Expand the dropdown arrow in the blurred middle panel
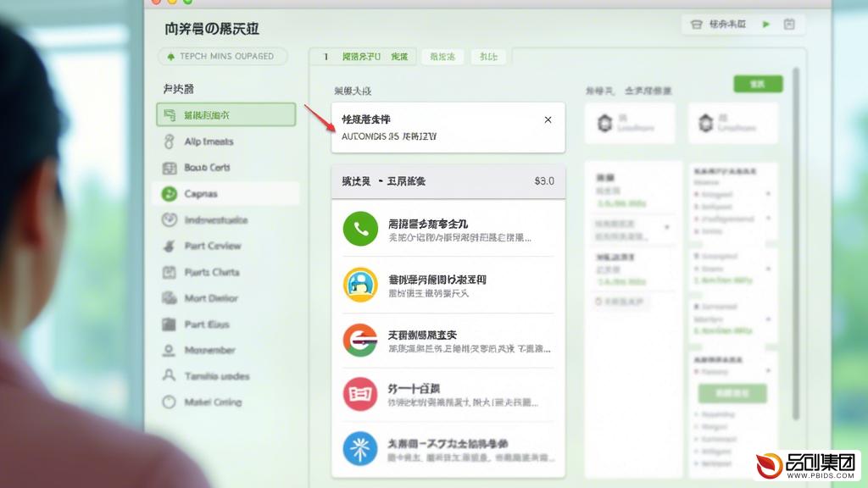Image resolution: width=868 pixels, height=488 pixels. 667,227
